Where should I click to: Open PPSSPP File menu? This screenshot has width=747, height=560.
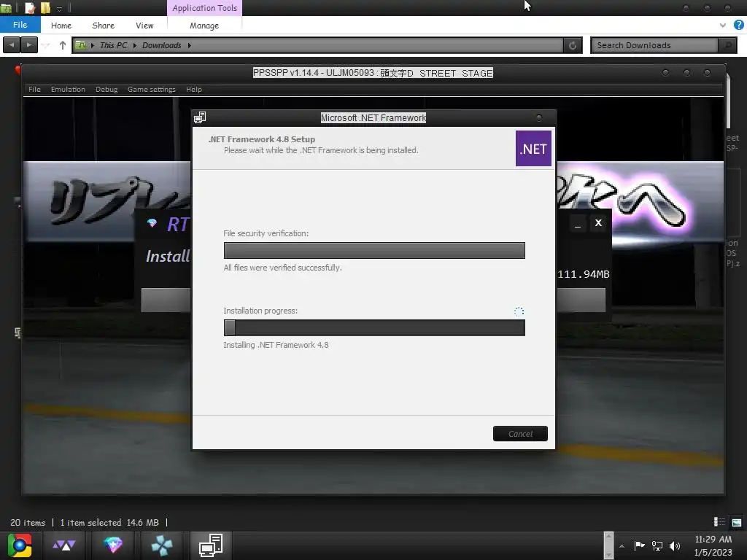click(x=34, y=89)
